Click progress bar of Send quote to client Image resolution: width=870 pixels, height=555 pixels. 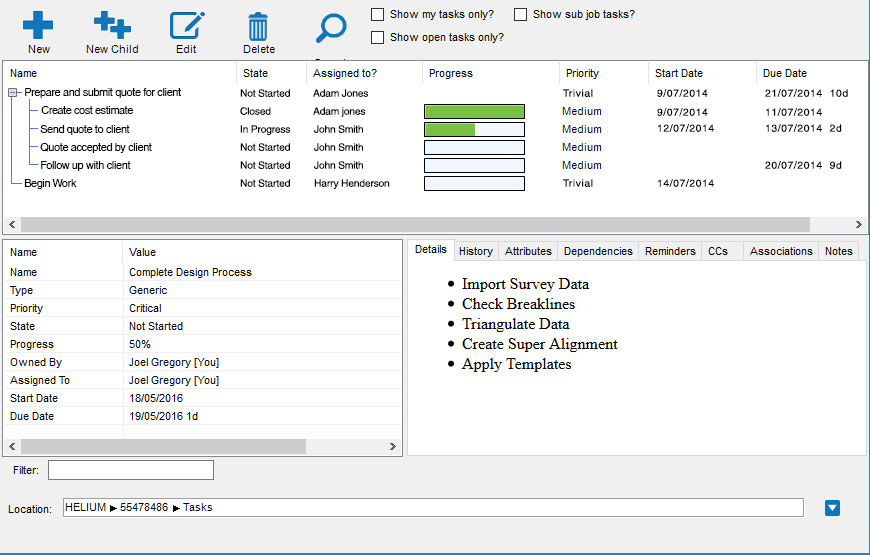pos(474,130)
